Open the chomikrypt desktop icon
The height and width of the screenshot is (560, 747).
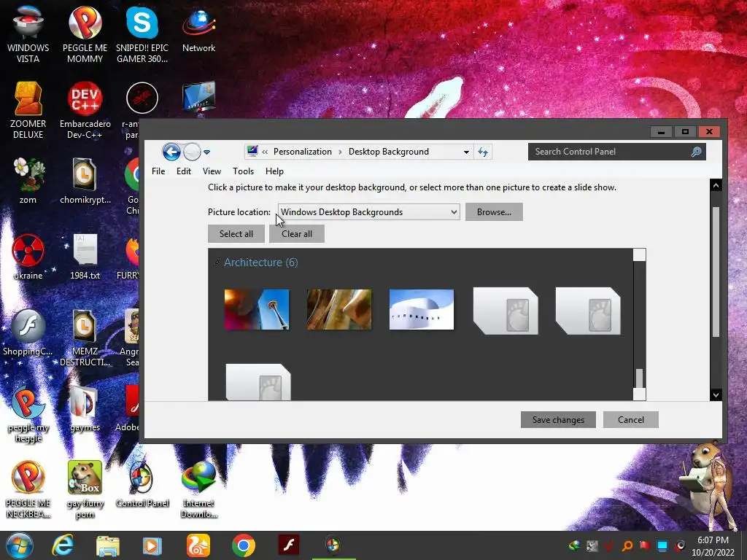click(x=85, y=181)
